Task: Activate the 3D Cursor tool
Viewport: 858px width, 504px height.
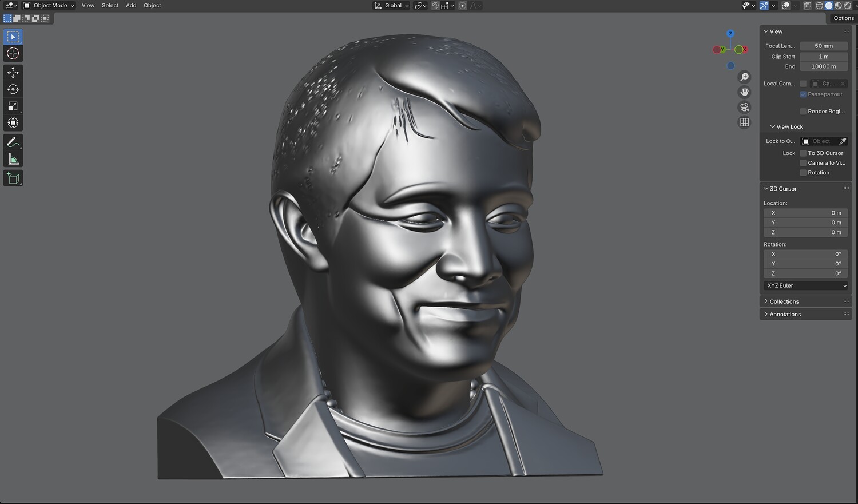Action: click(x=13, y=53)
